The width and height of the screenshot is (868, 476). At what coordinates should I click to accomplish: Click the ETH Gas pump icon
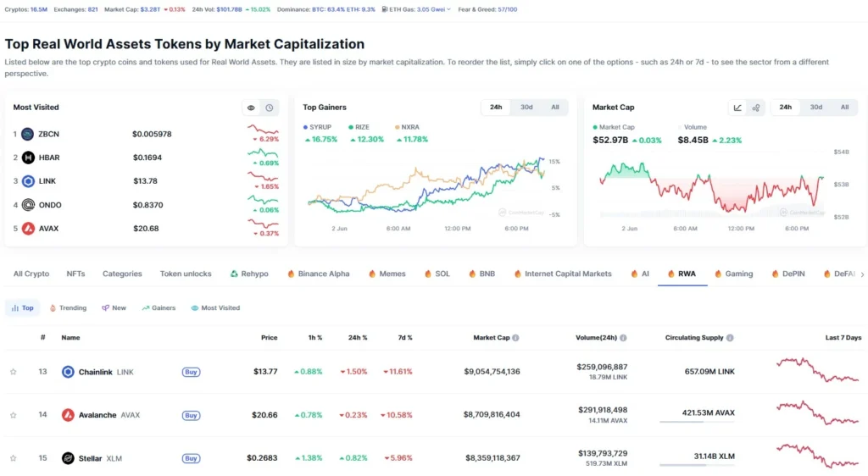pyautogui.click(x=385, y=9)
